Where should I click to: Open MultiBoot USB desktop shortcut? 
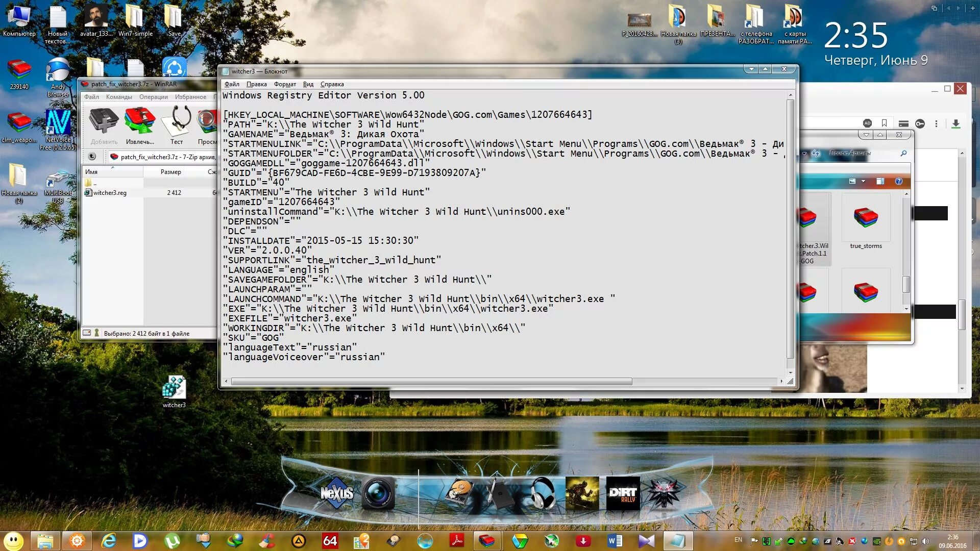tap(58, 187)
